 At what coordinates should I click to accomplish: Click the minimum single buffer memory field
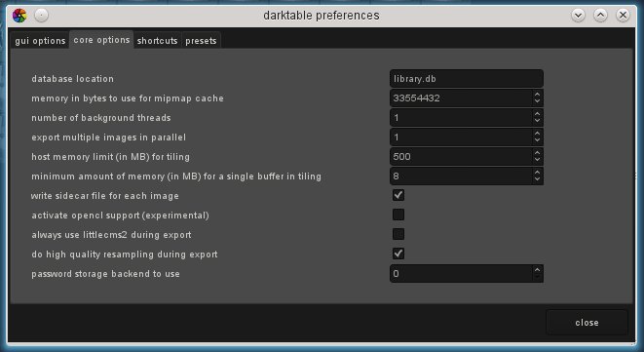coord(461,176)
